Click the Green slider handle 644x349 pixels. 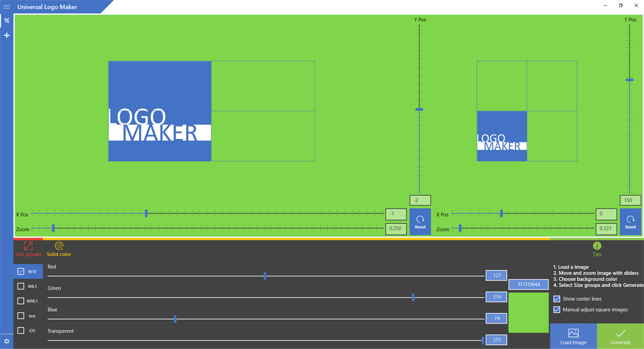(x=413, y=297)
